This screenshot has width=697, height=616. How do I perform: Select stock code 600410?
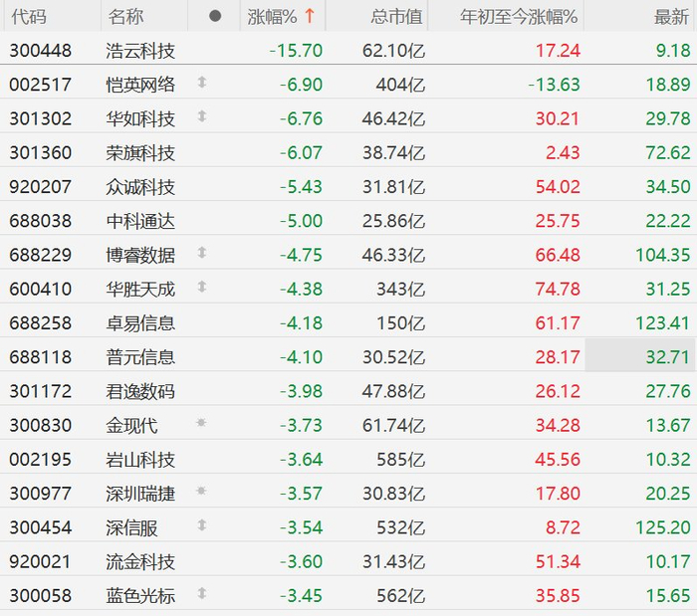(x=41, y=290)
